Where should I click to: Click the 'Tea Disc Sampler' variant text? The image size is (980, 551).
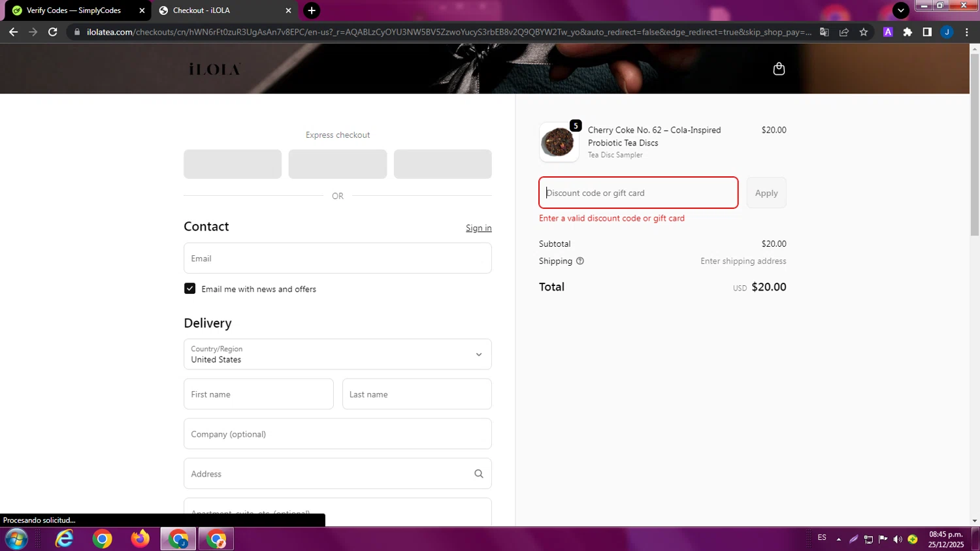(x=615, y=155)
